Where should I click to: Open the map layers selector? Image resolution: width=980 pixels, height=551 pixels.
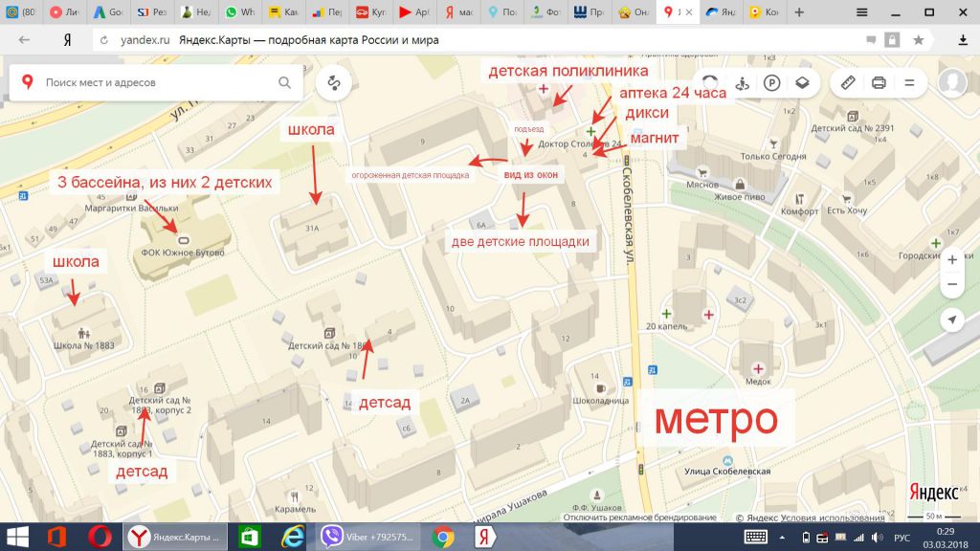click(802, 83)
